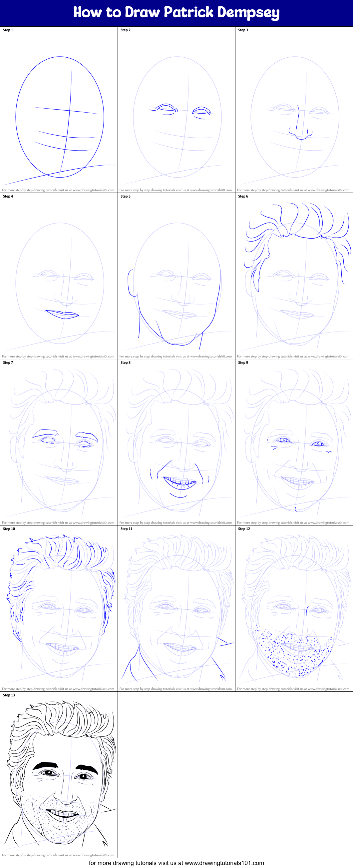Open the Step 8 smiling mouth drawing
The width and height of the screenshot is (353, 868).
176,442
